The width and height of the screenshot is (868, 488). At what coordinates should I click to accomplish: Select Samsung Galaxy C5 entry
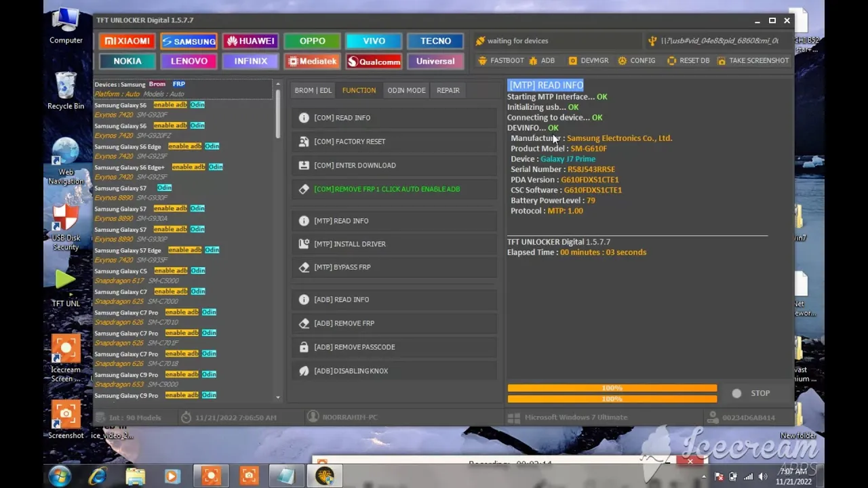pos(183,276)
